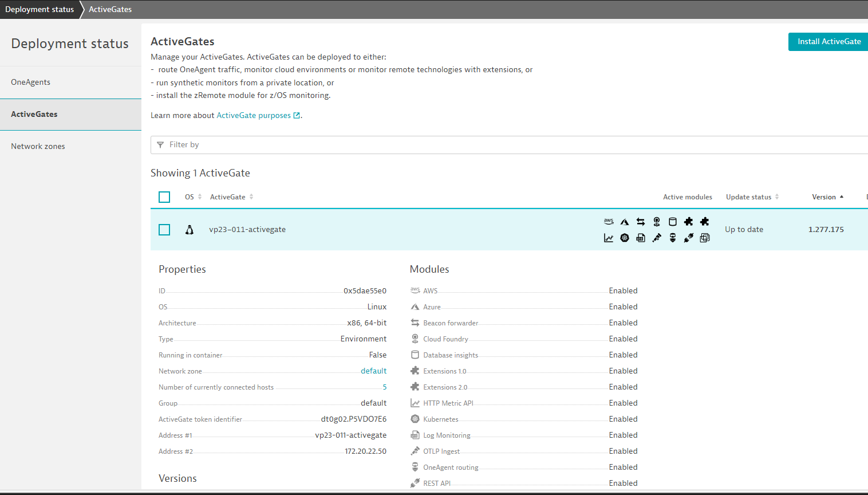This screenshot has width=868, height=495.
Task: Click the Deployment status breadcrumb
Action: 39,9
